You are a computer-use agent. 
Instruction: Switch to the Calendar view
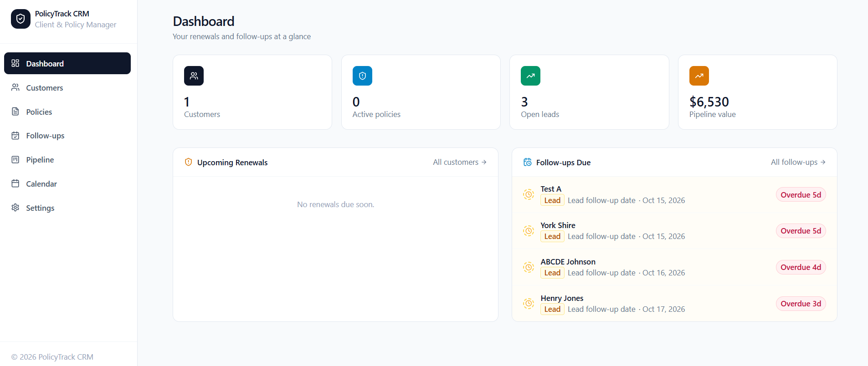click(x=67, y=183)
